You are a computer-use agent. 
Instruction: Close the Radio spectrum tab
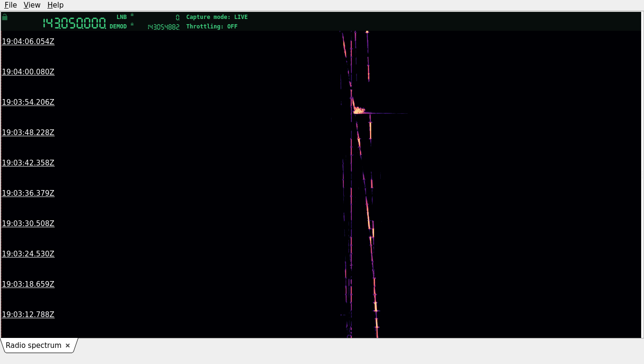pyautogui.click(x=68, y=346)
